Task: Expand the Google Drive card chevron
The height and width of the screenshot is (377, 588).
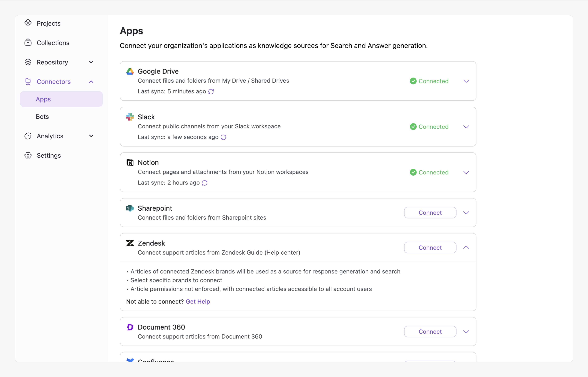Action: 466,81
